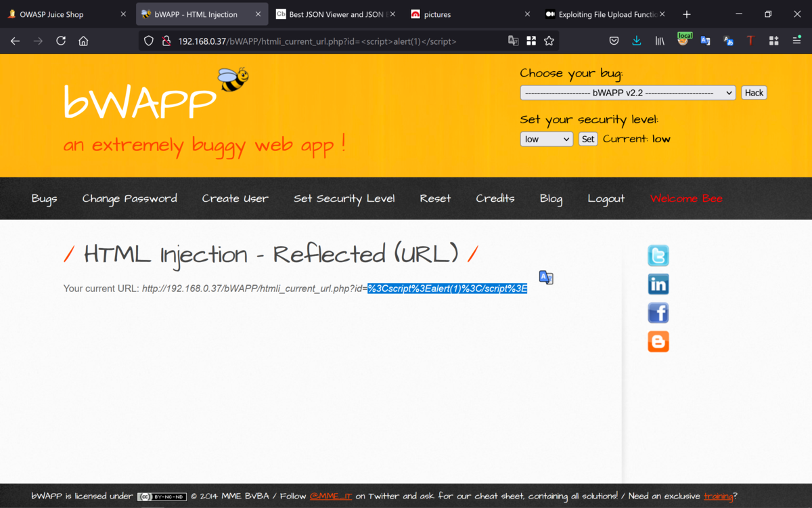Close the bWAPP HTML Injection tab
Screen dimensions: 812x508
(258, 14)
